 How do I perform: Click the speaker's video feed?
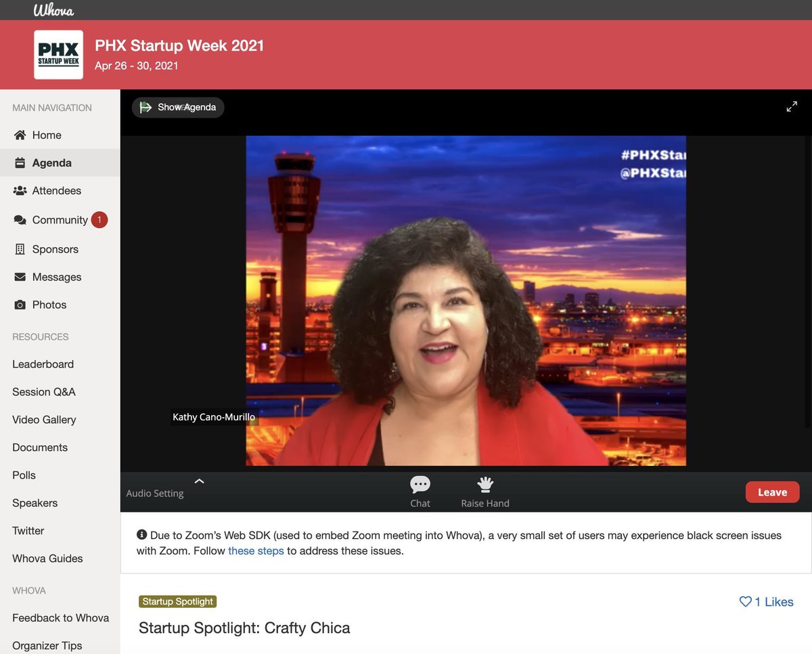pyautogui.click(x=466, y=301)
